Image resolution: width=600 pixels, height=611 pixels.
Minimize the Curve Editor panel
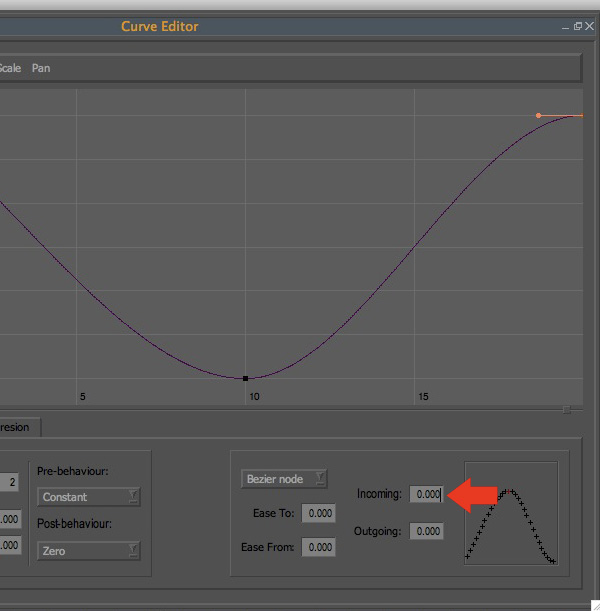565,27
